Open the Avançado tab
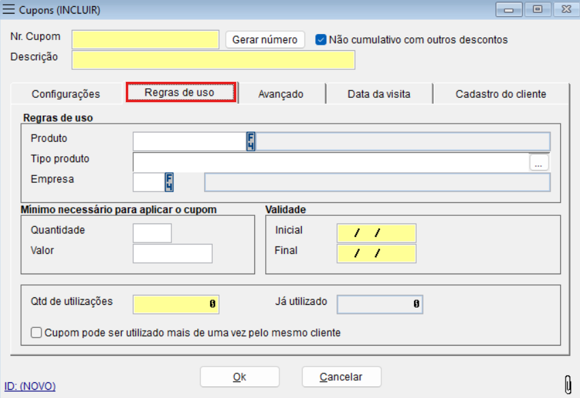 (281, 94)
